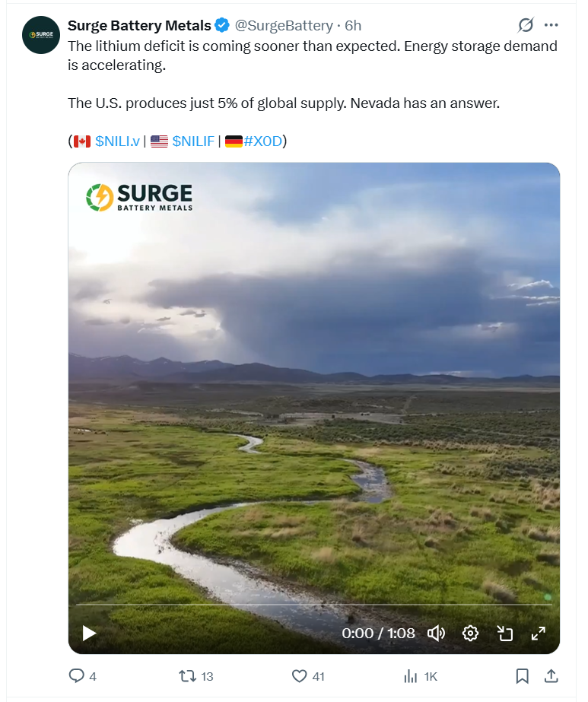588x702 pixels.
Task: Click the Grok explain icon
Action: (526, 26)
